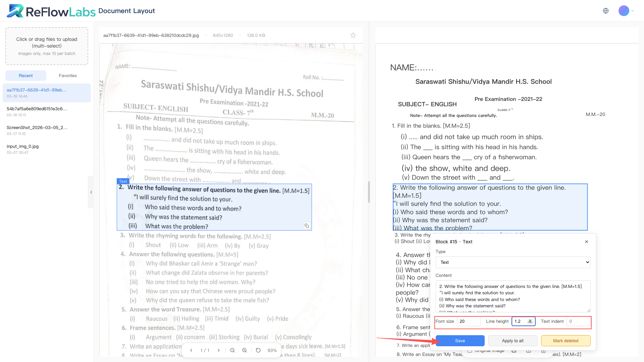Star the document as favorite
The height and width of the screenshot is (362, 644).
coord(353,35)
